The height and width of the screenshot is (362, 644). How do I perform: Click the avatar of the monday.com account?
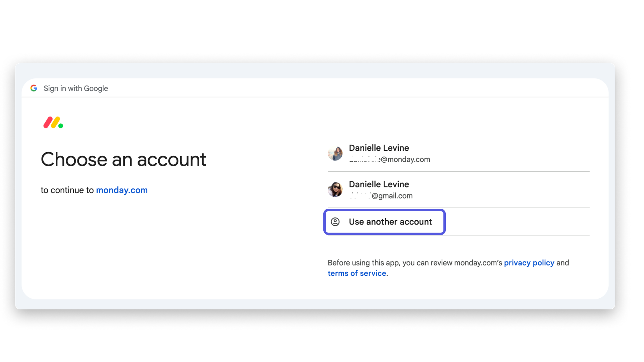pyautogui.click(x=335, y=153)
